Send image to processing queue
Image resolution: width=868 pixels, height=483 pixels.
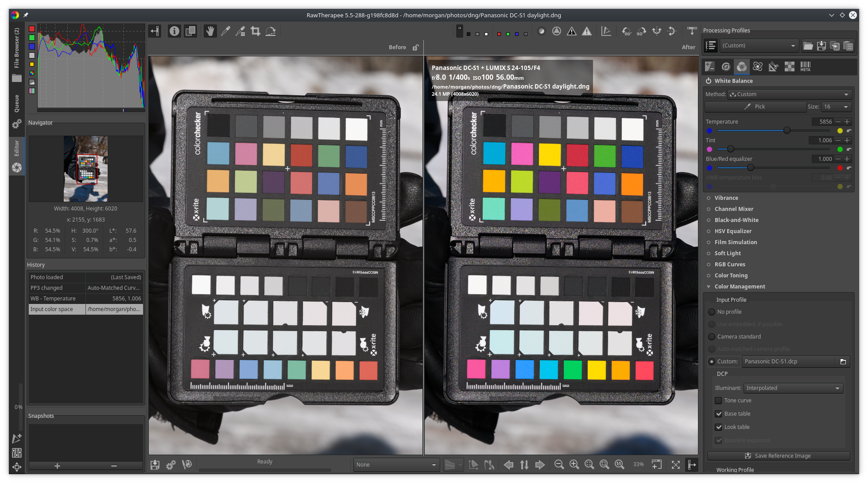[171, 465]
